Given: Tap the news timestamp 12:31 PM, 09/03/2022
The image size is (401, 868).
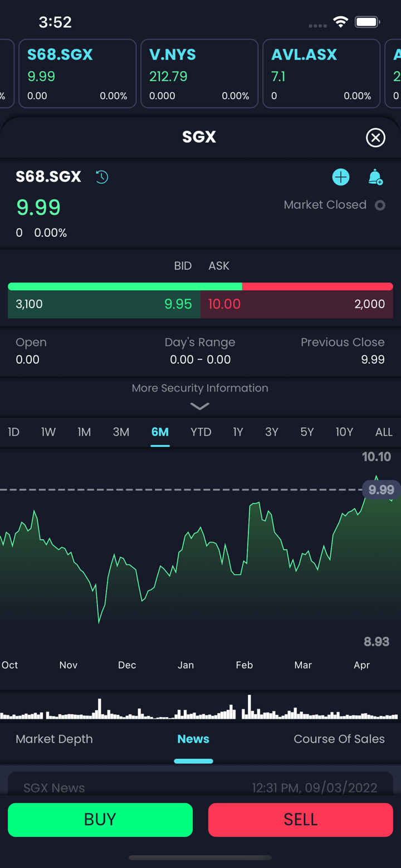Looking at the screenshot, I should [315, 788].
